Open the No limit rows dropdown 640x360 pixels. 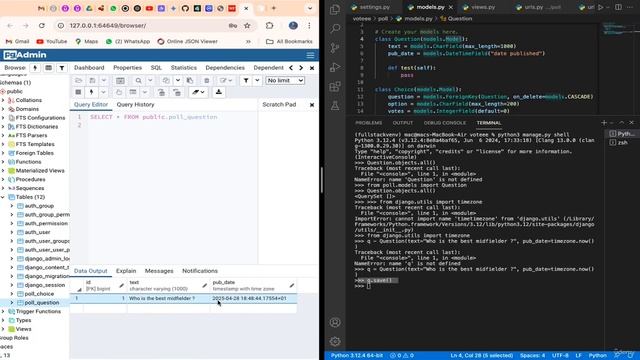[x=285, y=80]
